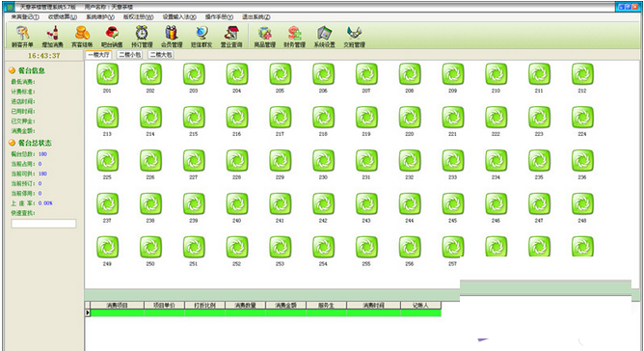Open 商品管理 toolbar icon
This screenshot has height=351, width=644.
265,37
